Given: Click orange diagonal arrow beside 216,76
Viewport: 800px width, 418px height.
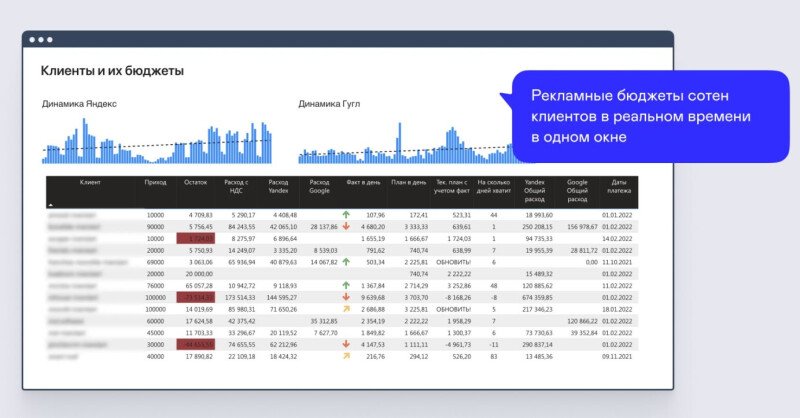Looking at the screenshot, I should tap(346, 356).
